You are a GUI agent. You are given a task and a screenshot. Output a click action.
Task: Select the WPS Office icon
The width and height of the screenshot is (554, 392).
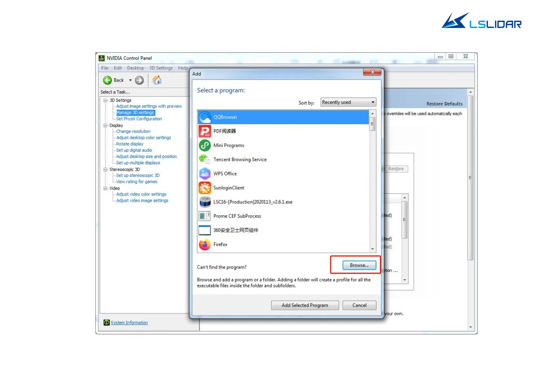(205, 174)
